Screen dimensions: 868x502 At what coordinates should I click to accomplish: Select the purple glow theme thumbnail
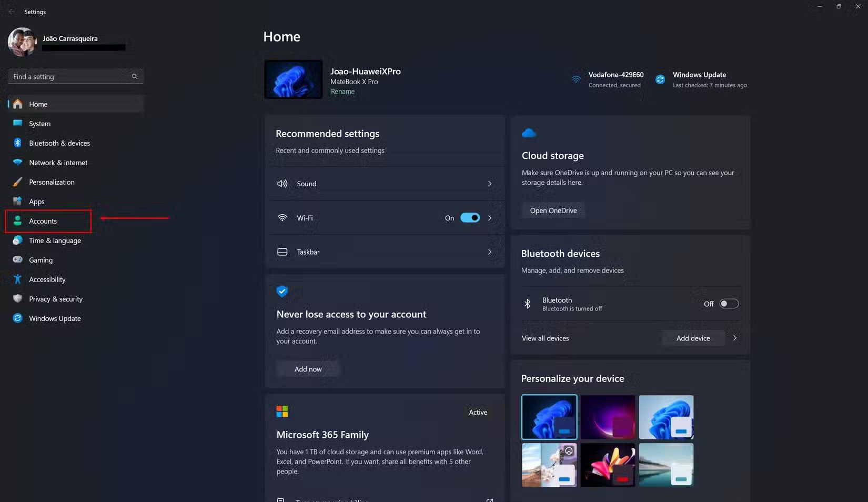[x=608, y=417]
